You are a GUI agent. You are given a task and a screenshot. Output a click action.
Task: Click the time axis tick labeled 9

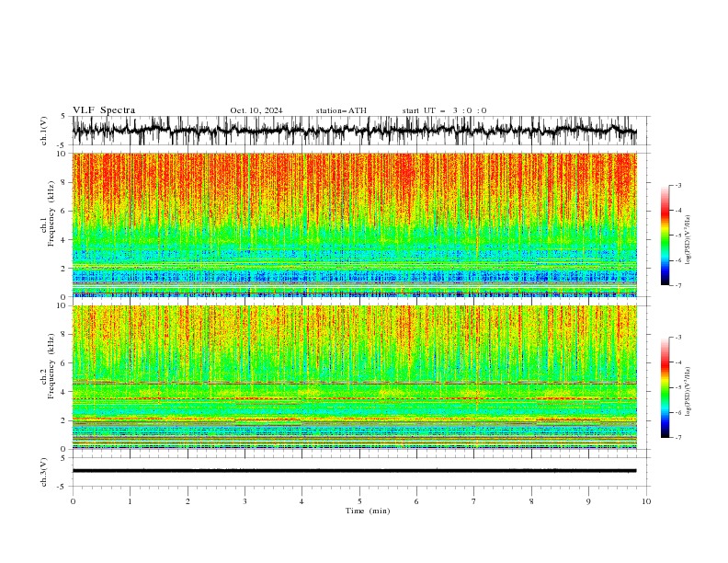588,501
